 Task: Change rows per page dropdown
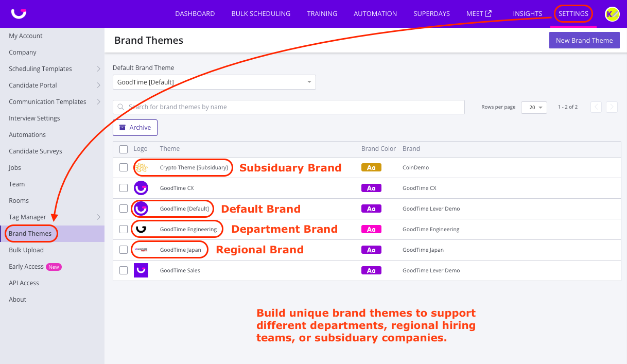point(534,107)
